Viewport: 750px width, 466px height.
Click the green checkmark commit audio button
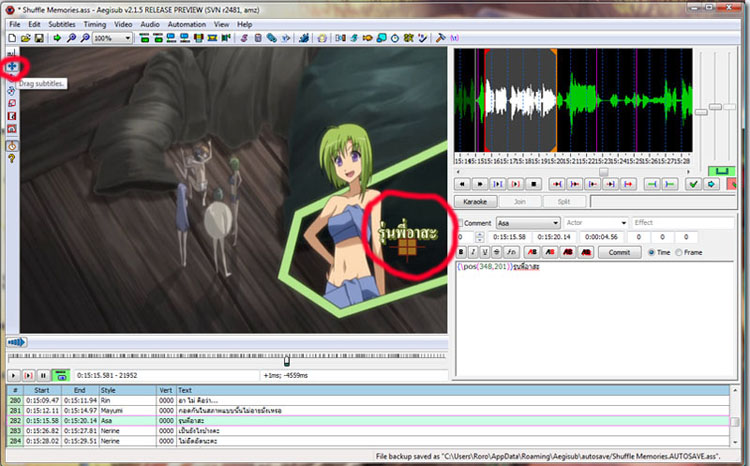(693, 184)
